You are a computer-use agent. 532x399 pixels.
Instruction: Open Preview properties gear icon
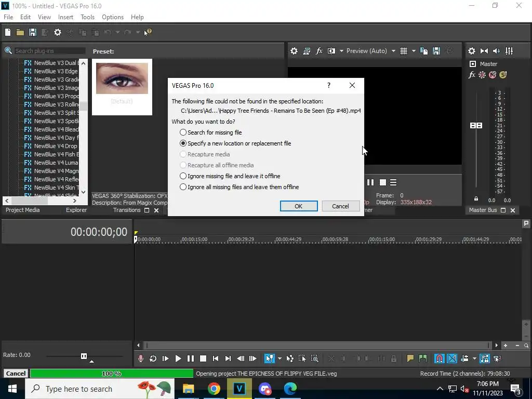pyautogui.click(x=294, y=51)
